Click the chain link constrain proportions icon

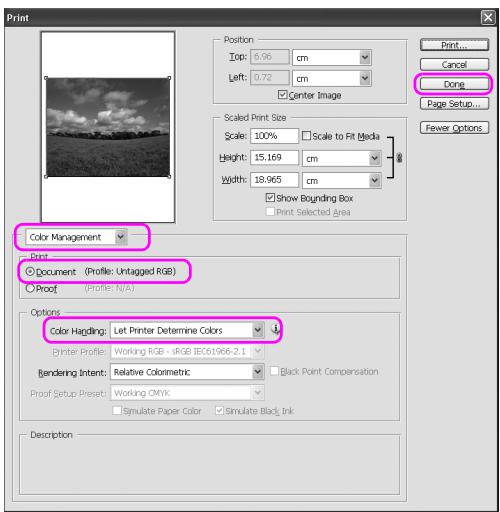(399, 158)
